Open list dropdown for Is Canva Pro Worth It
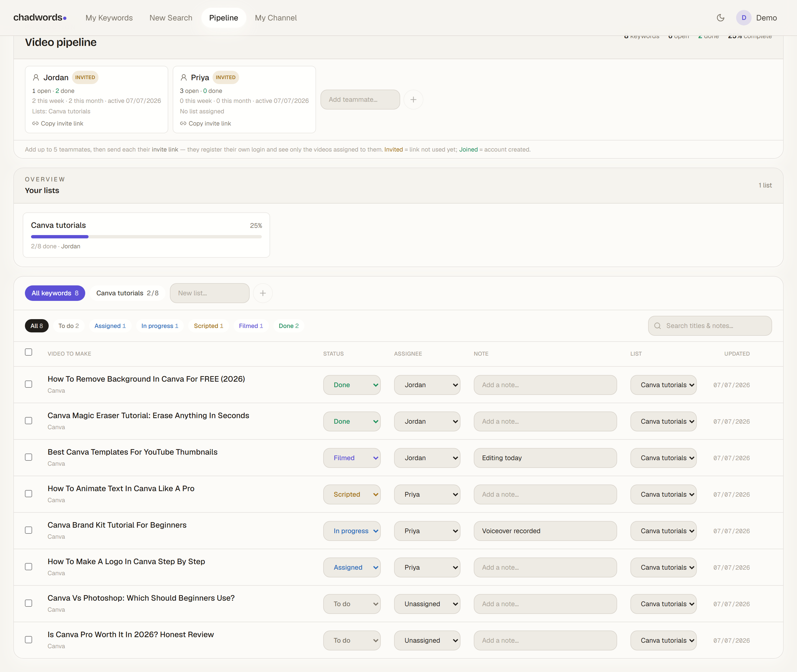797x672 pixels. pos(663,640)
